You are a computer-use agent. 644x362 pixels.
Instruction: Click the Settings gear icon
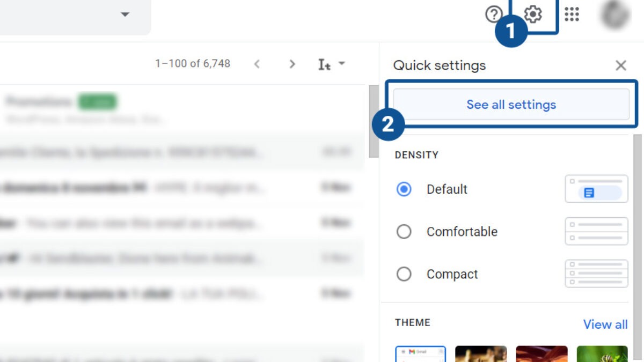(532, 14)
